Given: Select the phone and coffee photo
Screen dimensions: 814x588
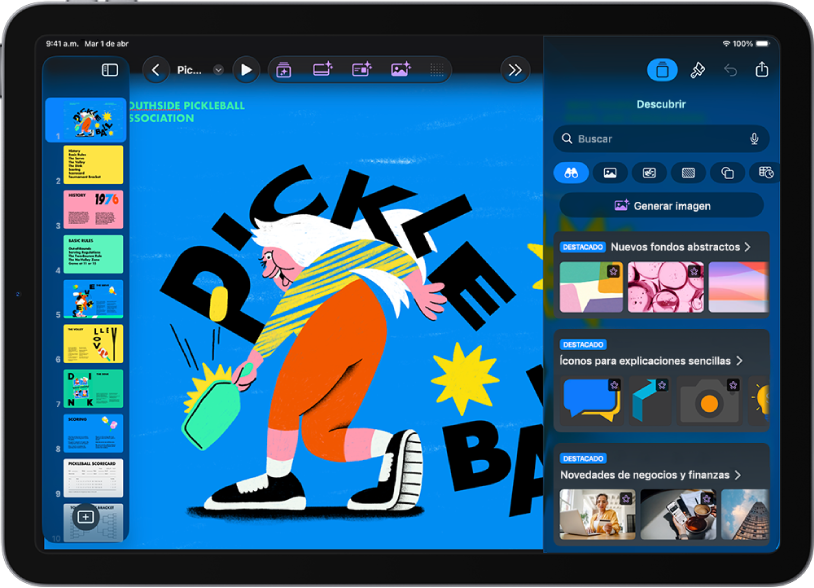Looking at the screenshot, I should (x=678, y=514).
